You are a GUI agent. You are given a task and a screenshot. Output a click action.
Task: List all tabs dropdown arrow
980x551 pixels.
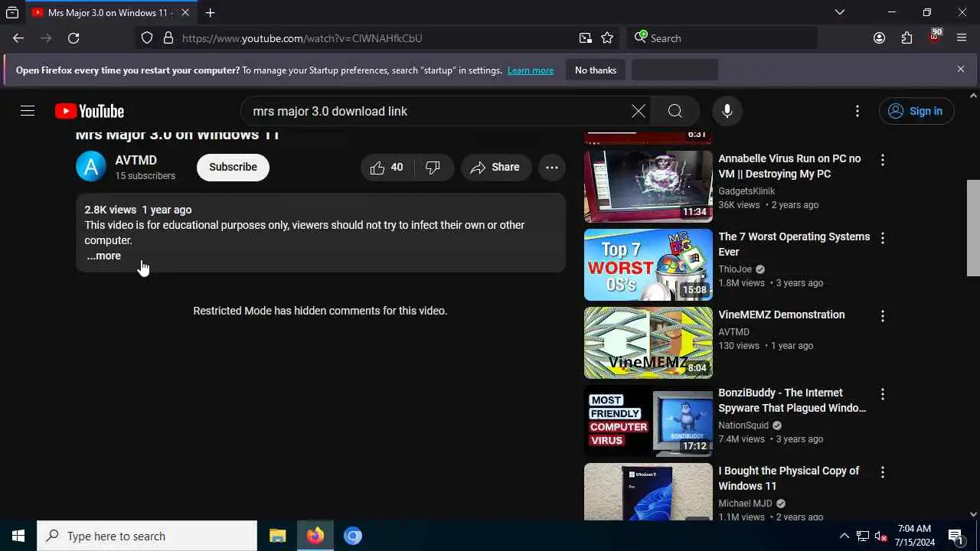pyautogui.click(x=839, y=12)
